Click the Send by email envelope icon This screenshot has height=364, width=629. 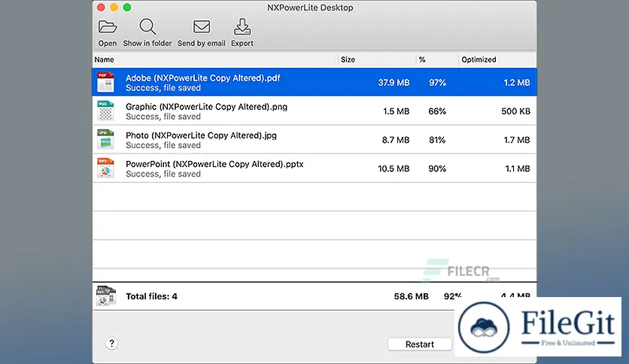pyautogui.click(x=202, y=27)
